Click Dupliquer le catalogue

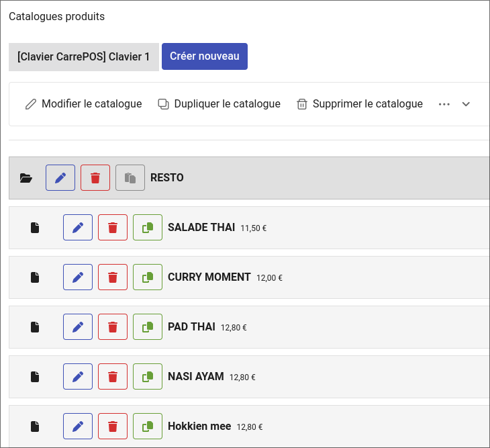tap(219, 104)
